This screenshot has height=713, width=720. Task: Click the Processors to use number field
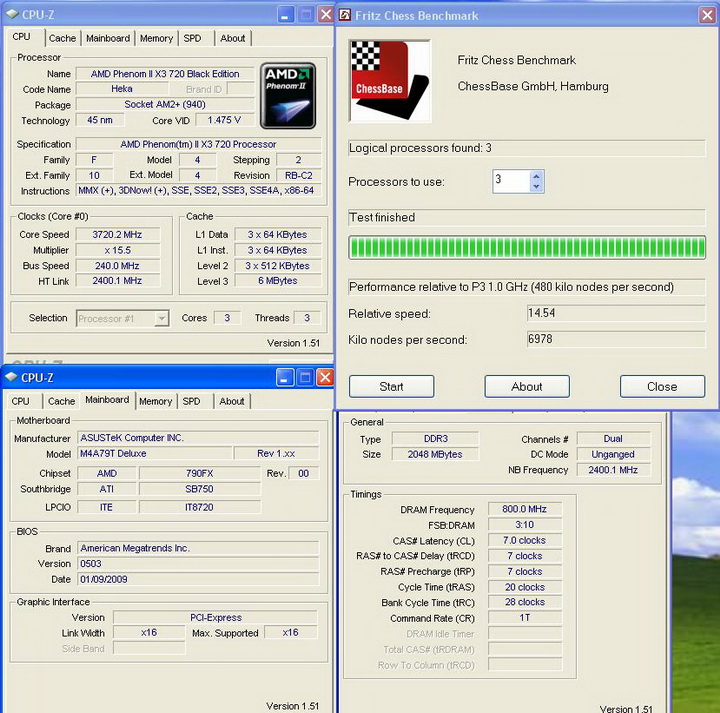pos(512,181)
